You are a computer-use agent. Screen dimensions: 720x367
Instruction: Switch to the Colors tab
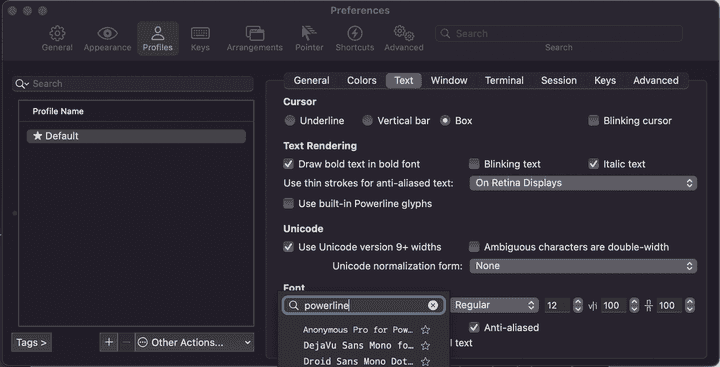pyautogui.click(x=361, y=80)
